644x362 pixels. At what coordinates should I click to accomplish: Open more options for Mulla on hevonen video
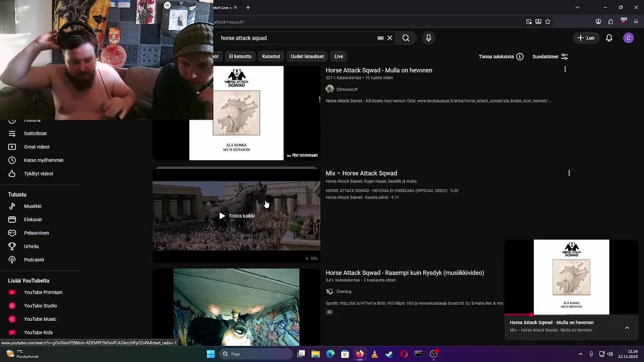565,69
